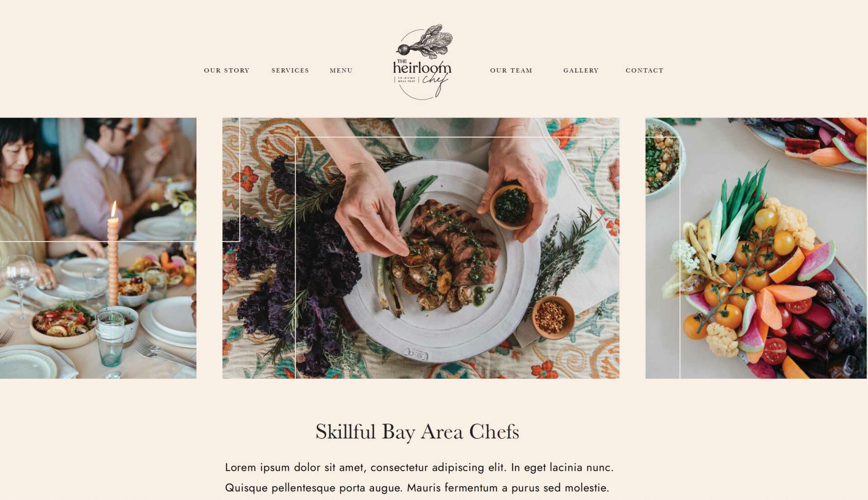Click the Lorem ipsum paragraph's first line

click(419, 467)
